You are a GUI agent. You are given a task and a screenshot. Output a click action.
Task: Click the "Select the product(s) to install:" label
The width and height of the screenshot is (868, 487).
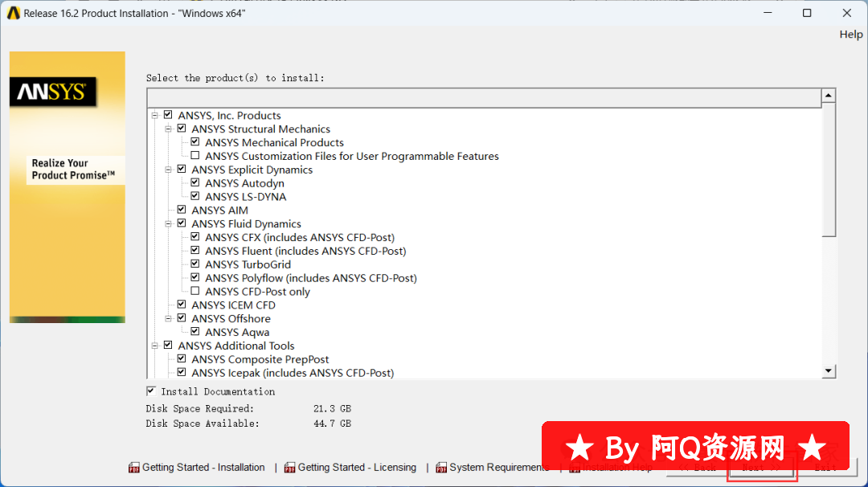click(235, 78)
